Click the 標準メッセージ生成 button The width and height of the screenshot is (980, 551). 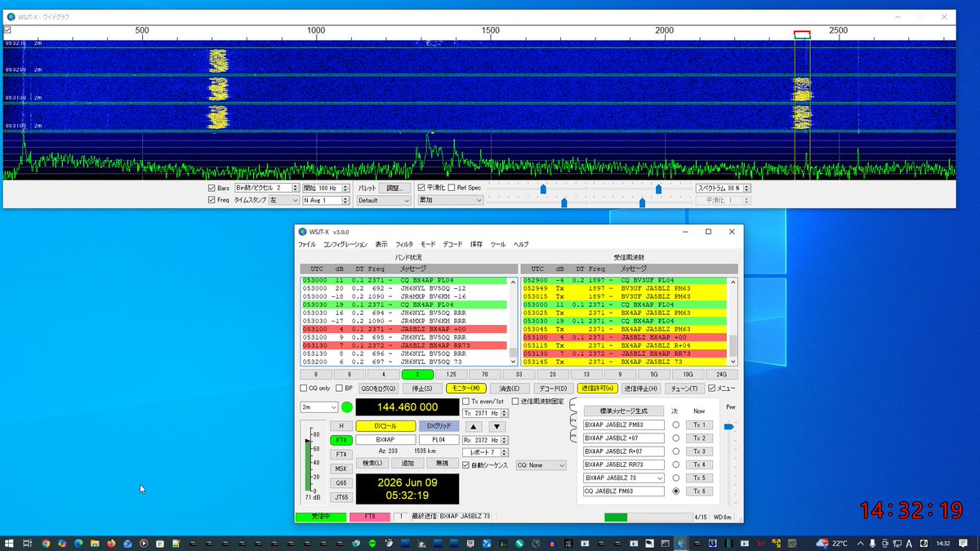[x=623, y=411]
